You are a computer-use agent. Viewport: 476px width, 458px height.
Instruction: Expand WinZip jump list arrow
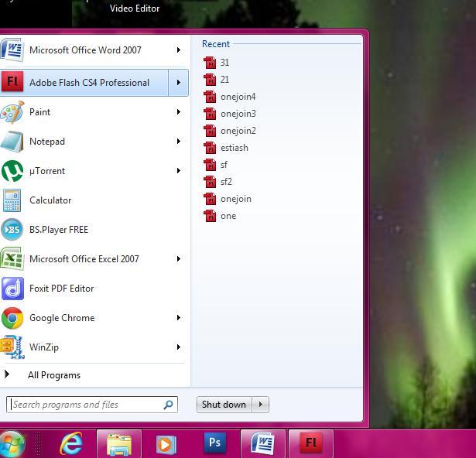tap(179, 347)
